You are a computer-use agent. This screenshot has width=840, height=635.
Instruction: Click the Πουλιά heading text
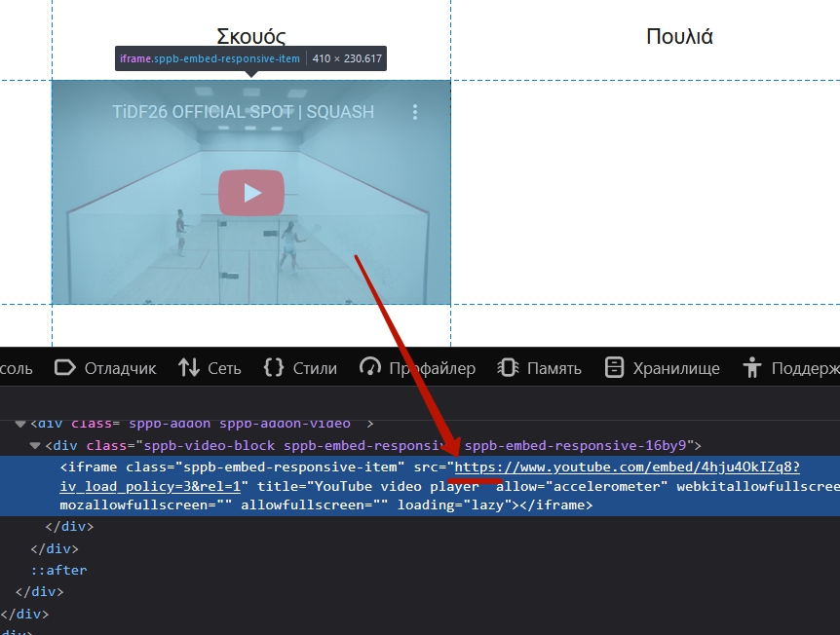coord(679,38)
